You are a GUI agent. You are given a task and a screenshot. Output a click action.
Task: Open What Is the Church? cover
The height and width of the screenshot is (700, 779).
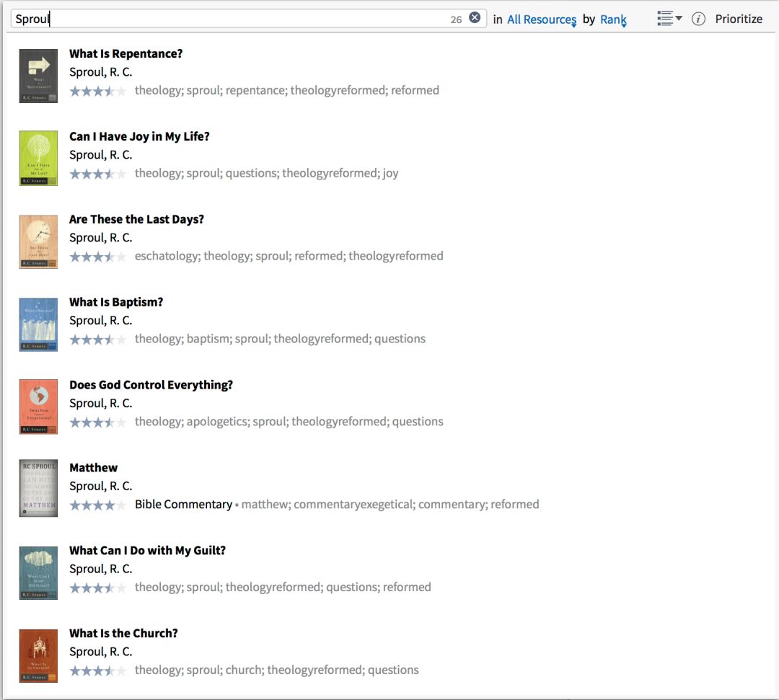point(38,656)
